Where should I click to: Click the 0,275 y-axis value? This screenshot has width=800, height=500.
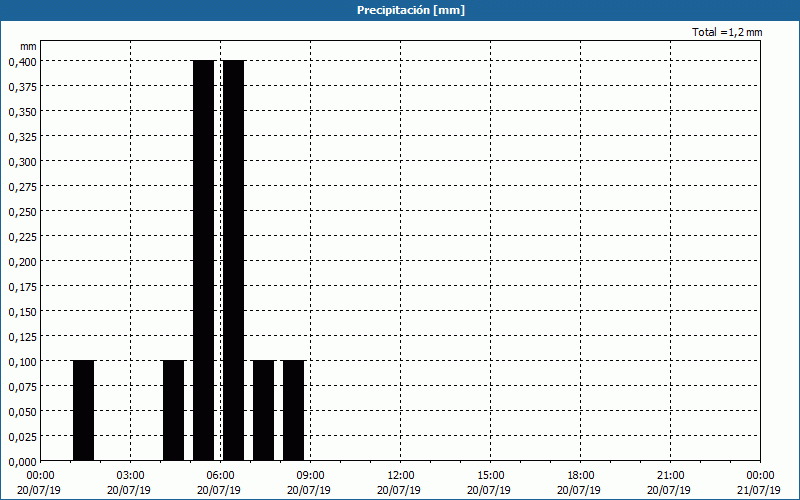pos(22,186)
